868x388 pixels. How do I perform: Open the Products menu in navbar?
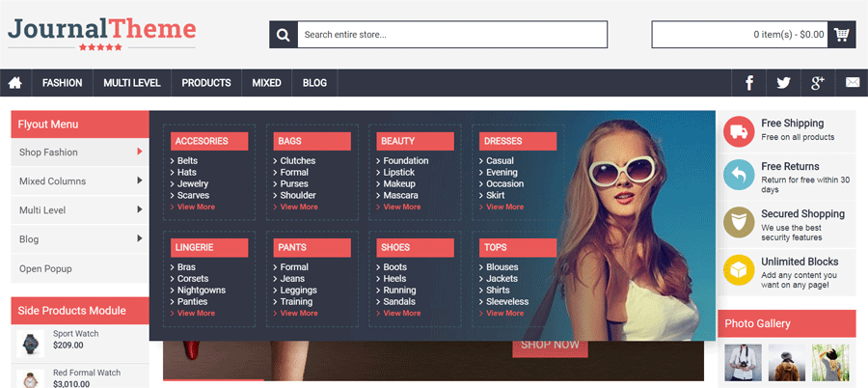205,83
